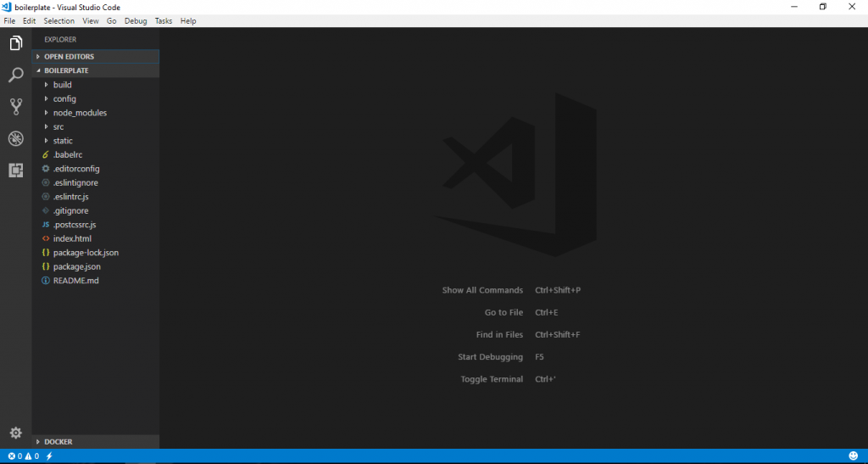
Task: Open the File menu
Action: [x=10, y=20]
